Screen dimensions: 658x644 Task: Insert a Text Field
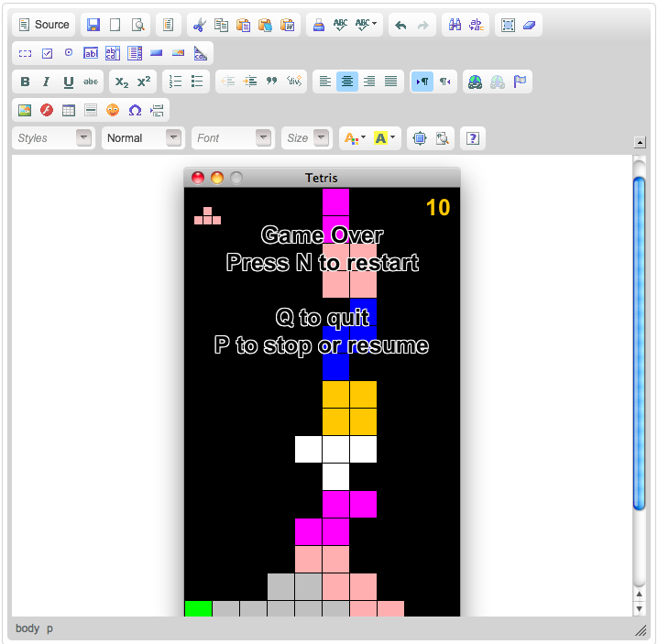click(x=91, y=53)
